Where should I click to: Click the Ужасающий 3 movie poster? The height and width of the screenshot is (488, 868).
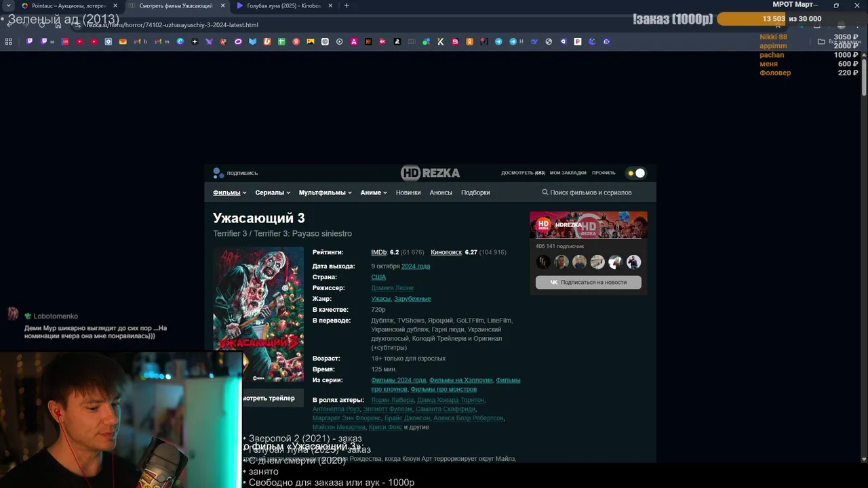pyautogui.click(x=258, y=314)
